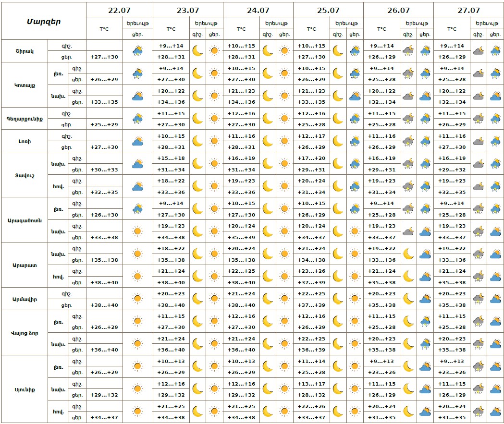Click Լոռի night temperature for 23.07
Viewport: 504px width, 424px height.
pyautogui.click(x=171, y=136)
